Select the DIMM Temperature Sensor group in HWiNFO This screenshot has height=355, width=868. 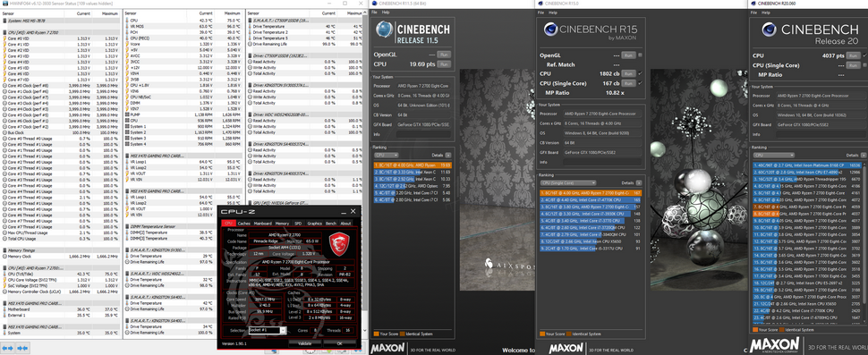[x=183, y=226]
